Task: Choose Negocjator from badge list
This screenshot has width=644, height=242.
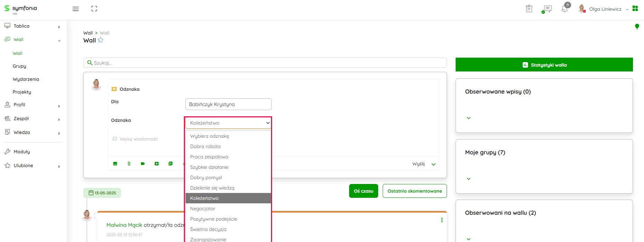Action: [x=203, y=209]
